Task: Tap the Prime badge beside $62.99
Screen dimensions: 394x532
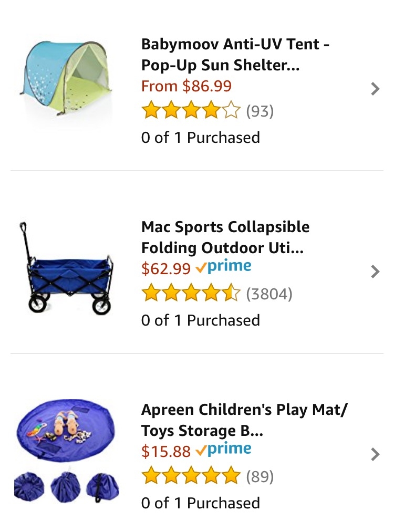Action: pyautogui.click(x=224, y=267)
